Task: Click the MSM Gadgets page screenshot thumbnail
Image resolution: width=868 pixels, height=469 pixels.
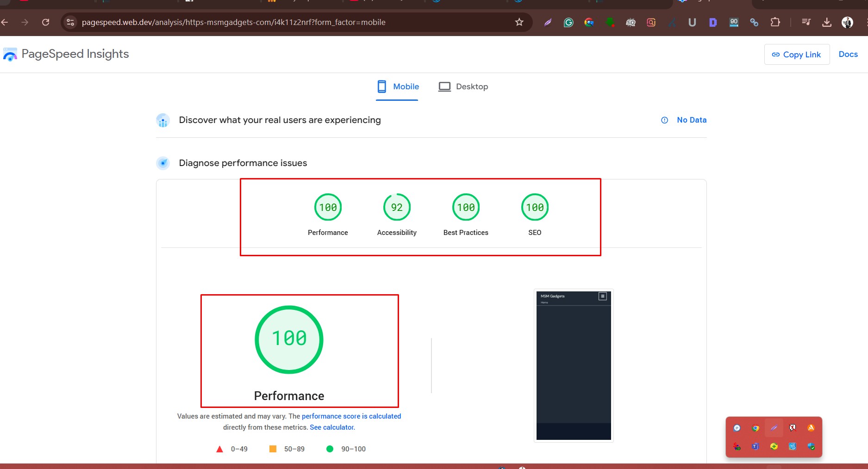Action: [x=574, y=365]
